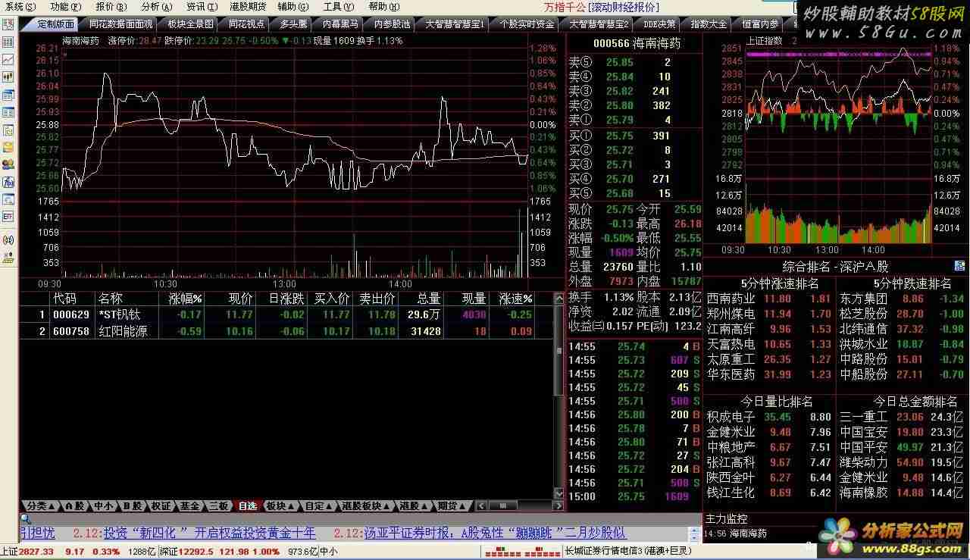The height and width of the screenshot is (560, 970).
Task: Select the B股 bottom tab
Action: (x=133, y=505)
